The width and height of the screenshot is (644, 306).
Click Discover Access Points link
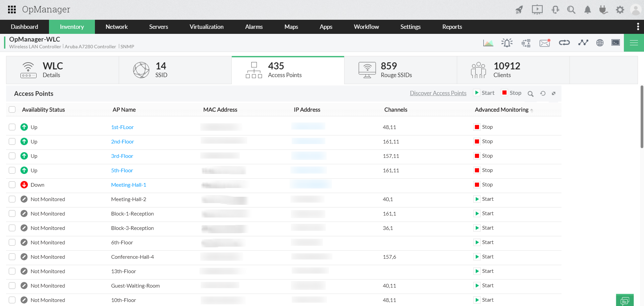(438, 93)
